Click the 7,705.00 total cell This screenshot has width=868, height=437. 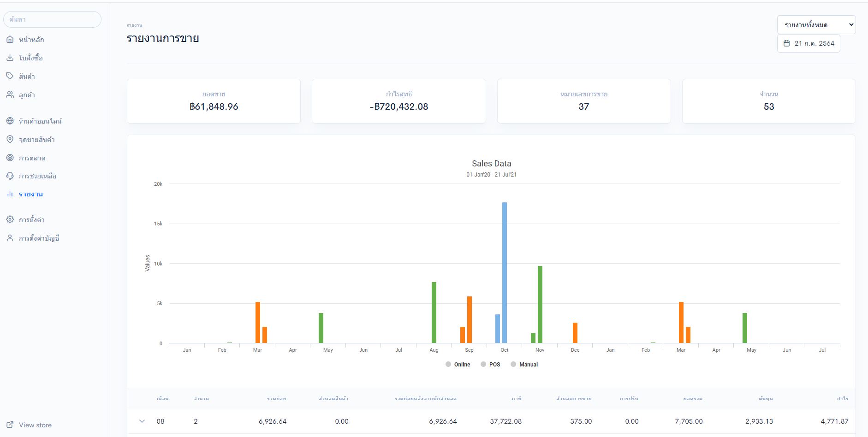tap(689, 421)
